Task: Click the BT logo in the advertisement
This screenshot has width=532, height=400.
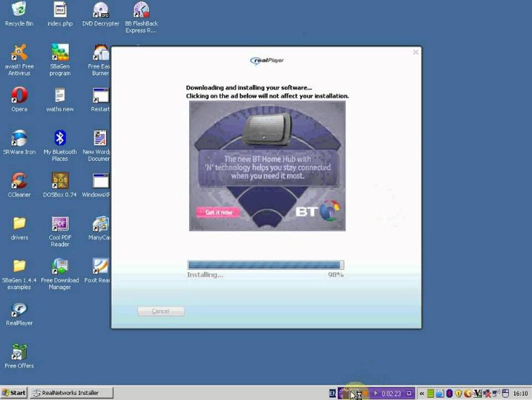Action: click(318, 211)
